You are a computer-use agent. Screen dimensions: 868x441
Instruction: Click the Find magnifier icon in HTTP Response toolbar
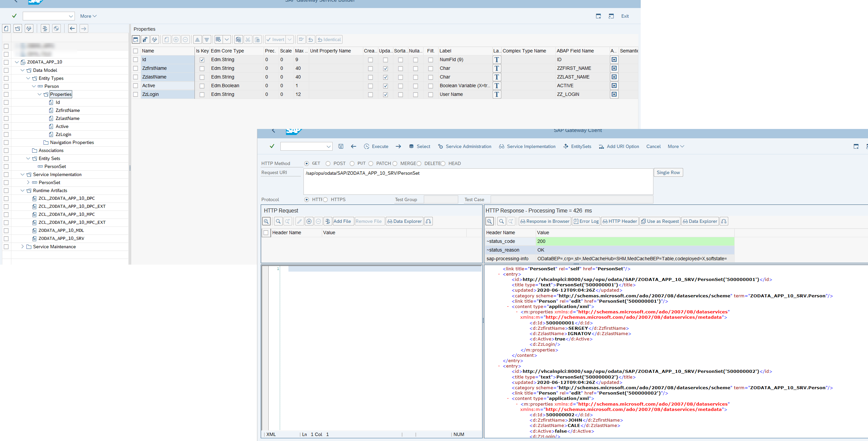click(x=501, y=222)
